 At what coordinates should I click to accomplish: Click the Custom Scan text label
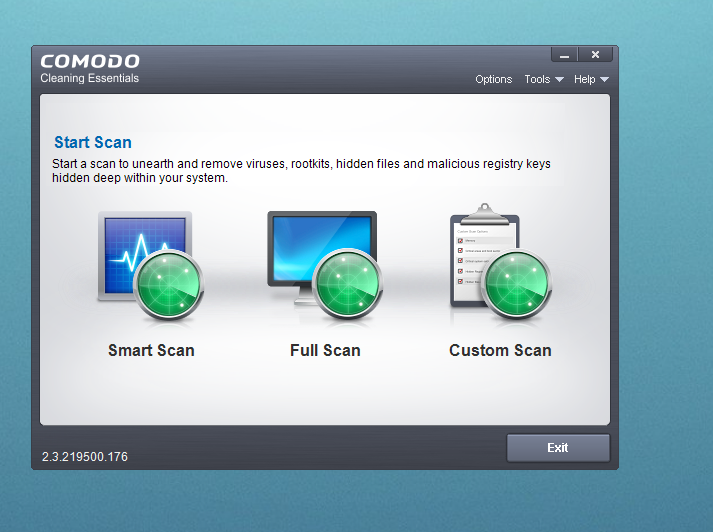point(500,351)
